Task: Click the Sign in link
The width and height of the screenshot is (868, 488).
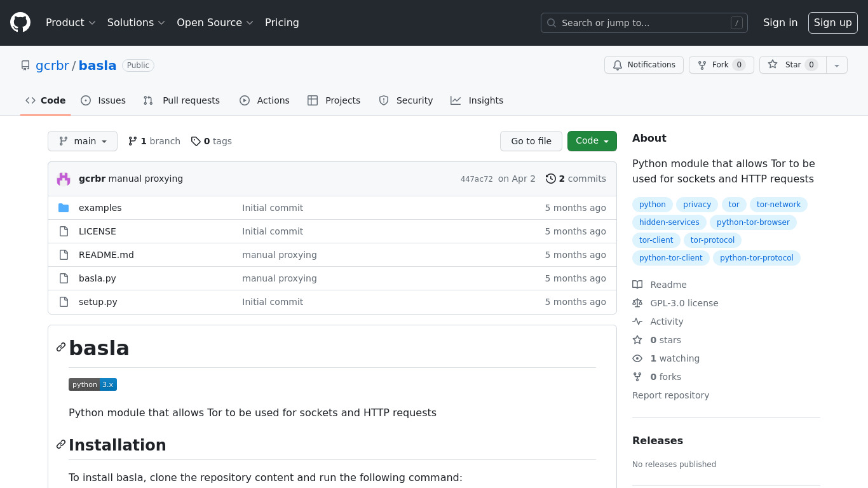Action: pos(780,22)
